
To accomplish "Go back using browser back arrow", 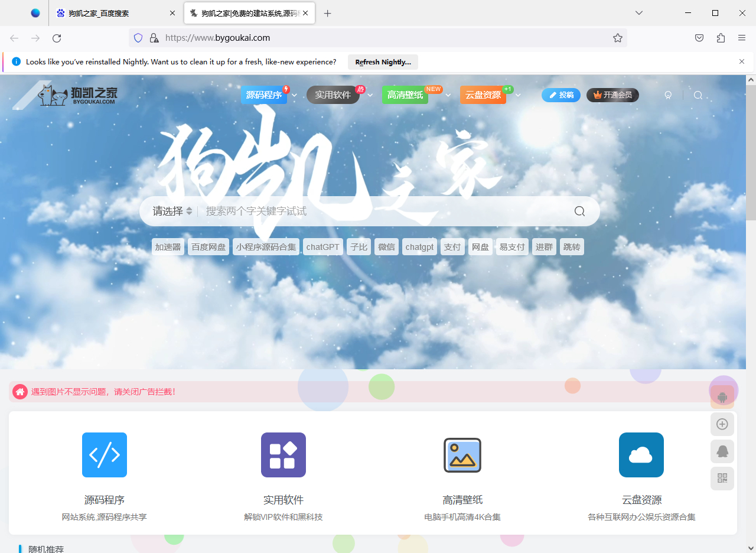I will pos(14,38).
